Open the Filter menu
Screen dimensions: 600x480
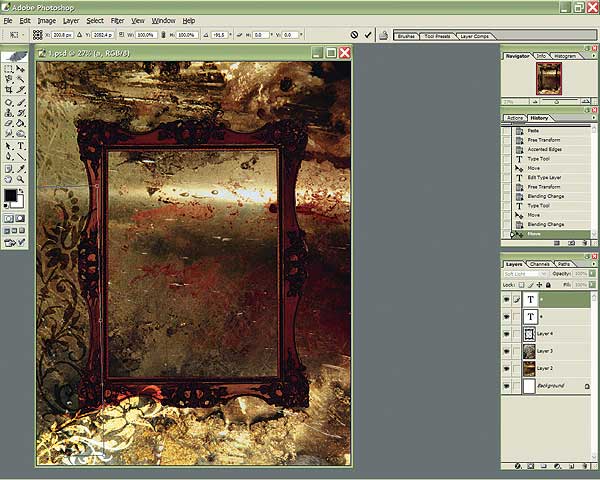click(x=118, y=20)
